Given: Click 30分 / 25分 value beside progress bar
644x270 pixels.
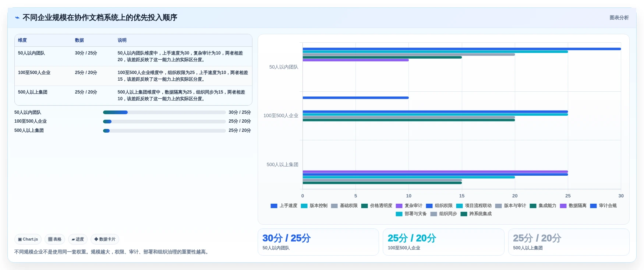Looking at the screenshot, I should (x=240, y=112).
